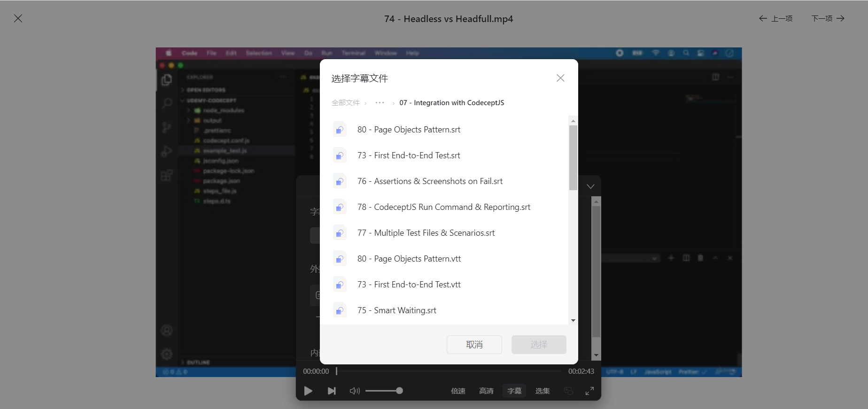The height and width of the screenshot is (409, 868).
Task: Click the volume slider handle
Action: click(399, 391)
